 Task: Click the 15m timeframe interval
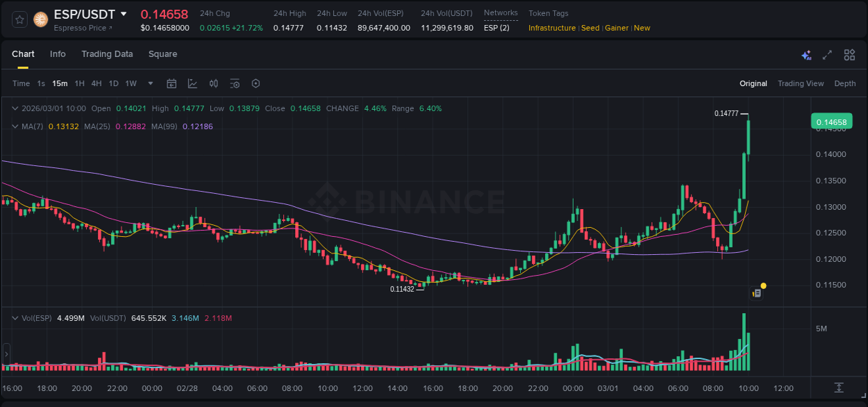point(60,83)
